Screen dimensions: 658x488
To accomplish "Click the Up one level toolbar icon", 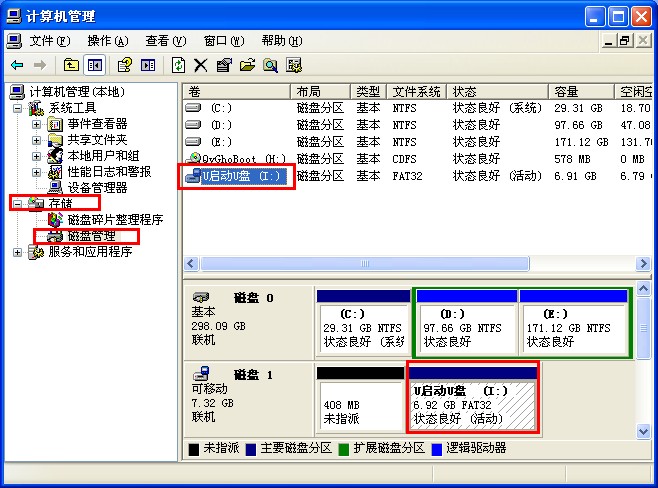I will coord(72,65).
